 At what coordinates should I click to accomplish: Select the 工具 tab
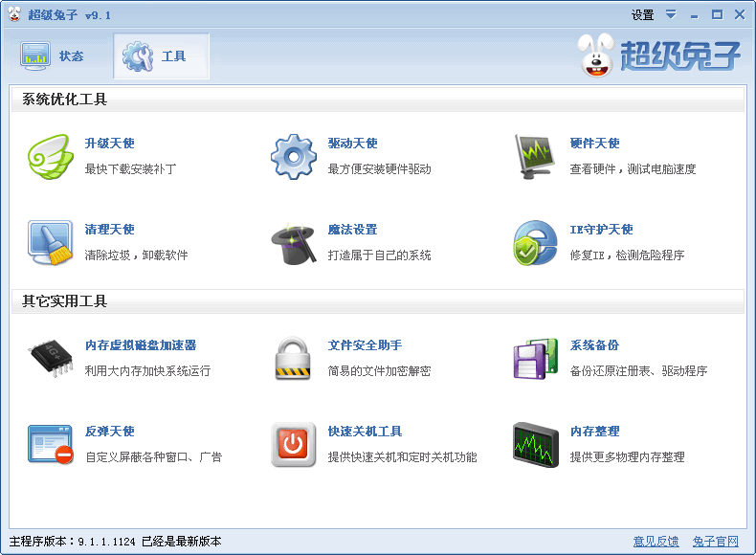(x=161, y=55)
